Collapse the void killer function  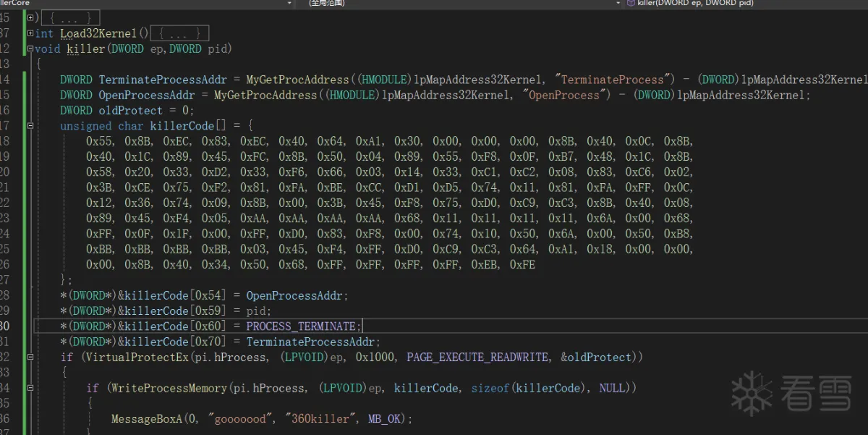(30, 48)
